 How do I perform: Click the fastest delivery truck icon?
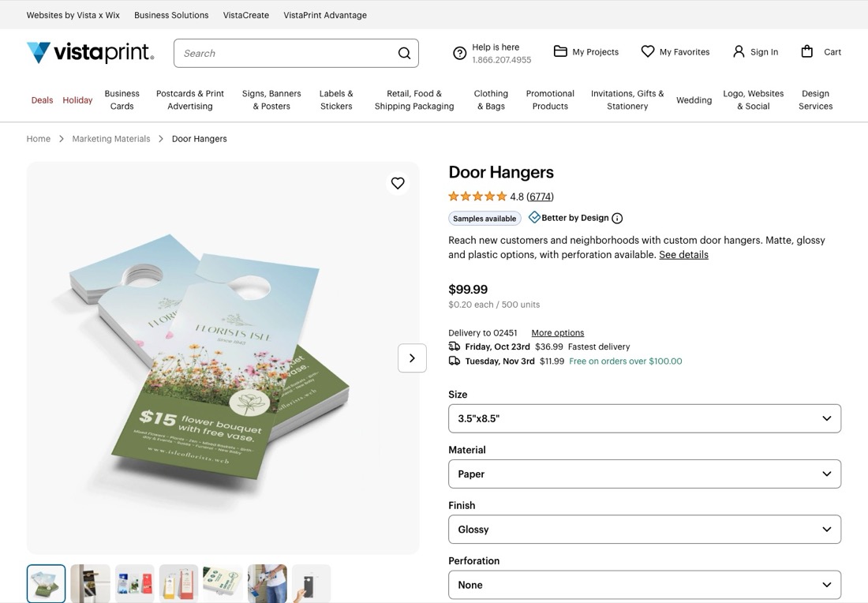pos(454,346)
